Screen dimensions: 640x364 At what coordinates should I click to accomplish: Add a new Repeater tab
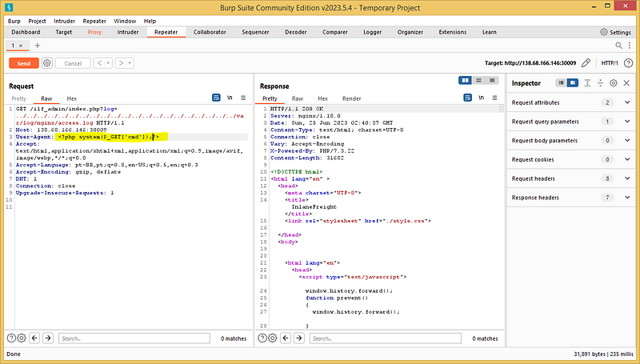click(x=37, y=46)
